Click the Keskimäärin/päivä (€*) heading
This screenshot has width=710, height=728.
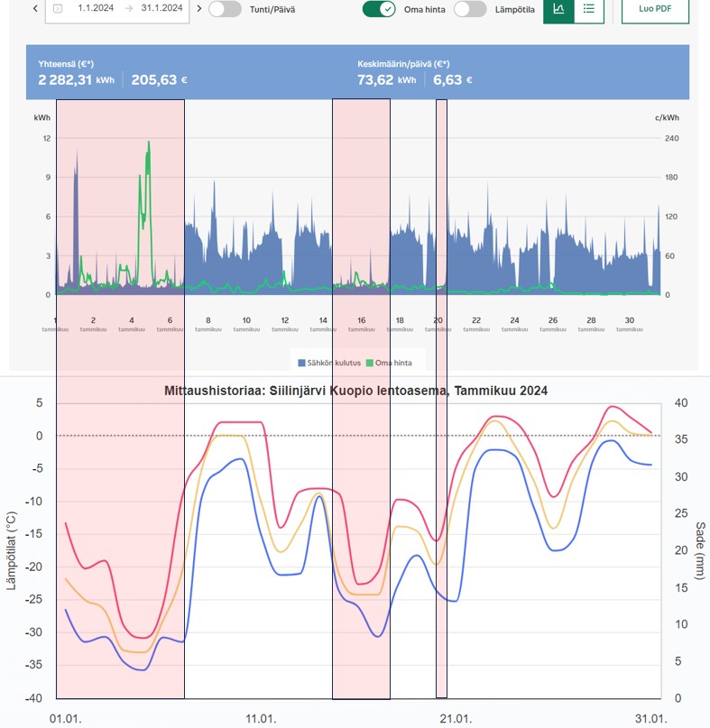click(403, 64)
